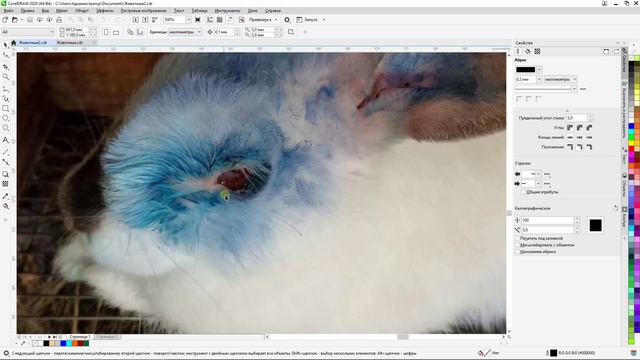
Task: Select the Parallel Dimension line tool
Action: coord(5,152)
